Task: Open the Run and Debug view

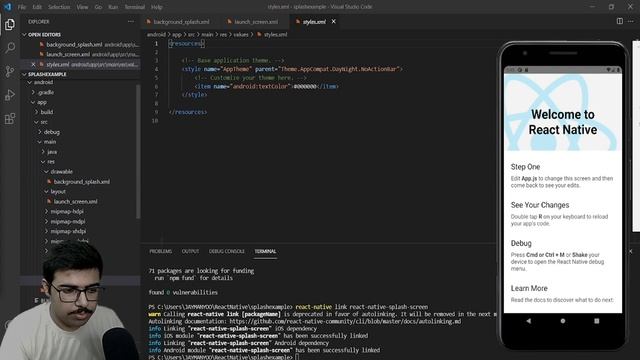Action: pyautogui.click(x=10, y=95)
